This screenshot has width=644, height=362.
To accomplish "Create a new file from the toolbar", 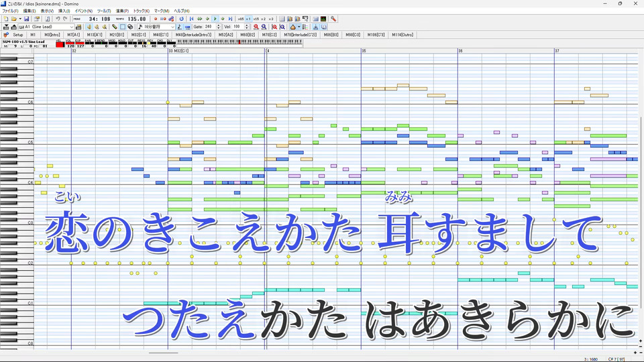I will pos(6,19).
